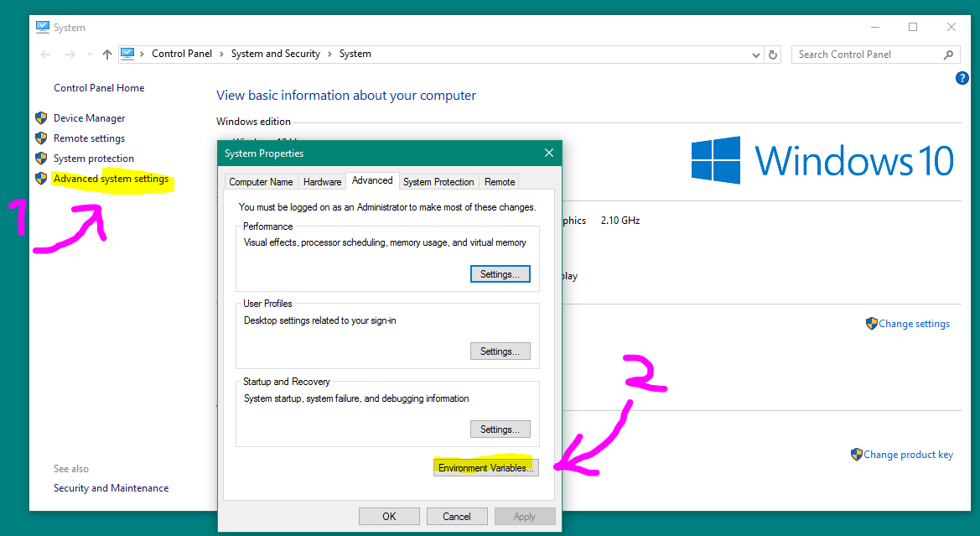Expand chevron after Control Panel breadcrumb
Image resolution: width=980 pixels, height=536 pixels.
point(221,55)
